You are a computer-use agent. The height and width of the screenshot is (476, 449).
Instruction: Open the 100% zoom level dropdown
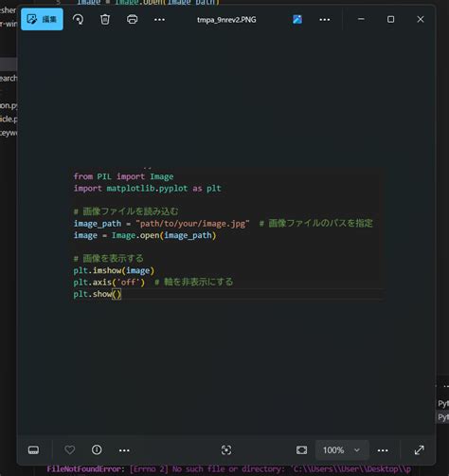click(342, 450)
